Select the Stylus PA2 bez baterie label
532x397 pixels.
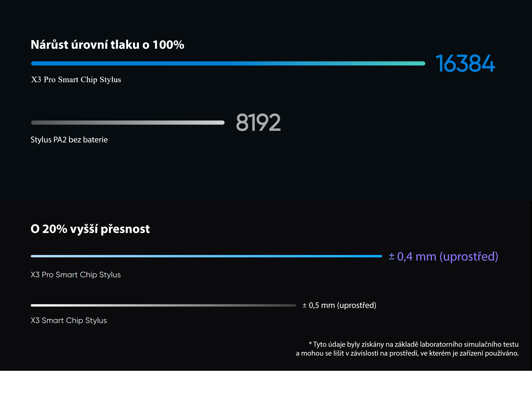(69, 140)
